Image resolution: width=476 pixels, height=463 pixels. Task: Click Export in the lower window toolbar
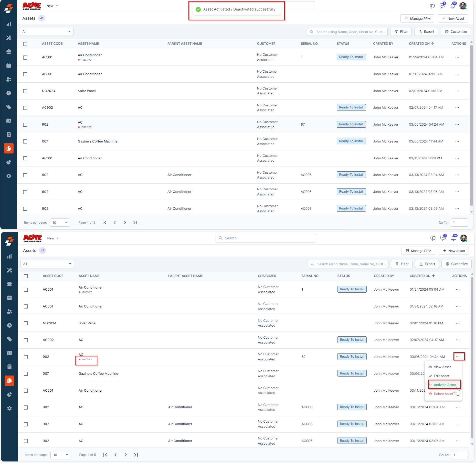(427, 264)
